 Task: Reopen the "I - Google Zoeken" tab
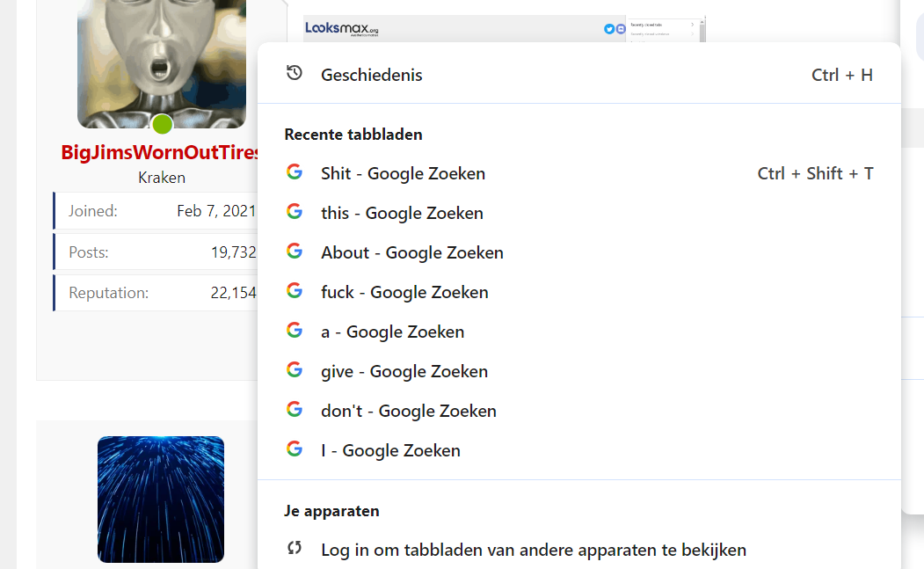(x=390, y=450)
